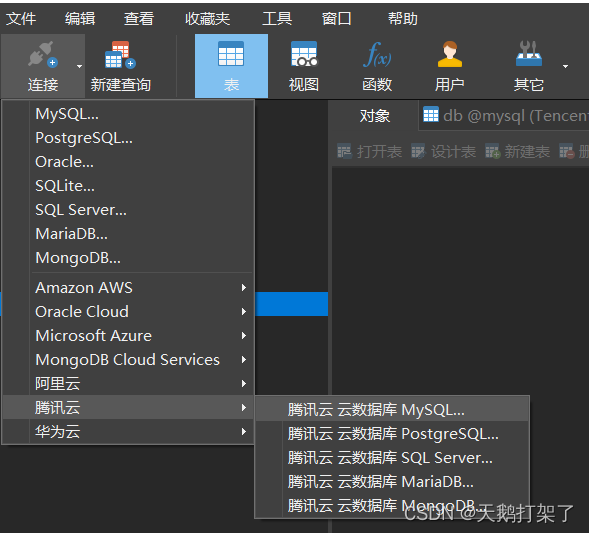Image resolution: width=589 pixels, height=533 pixels.
Task: Expand the Oracle Cloud submenu arrow
Action: pos(244,312)
